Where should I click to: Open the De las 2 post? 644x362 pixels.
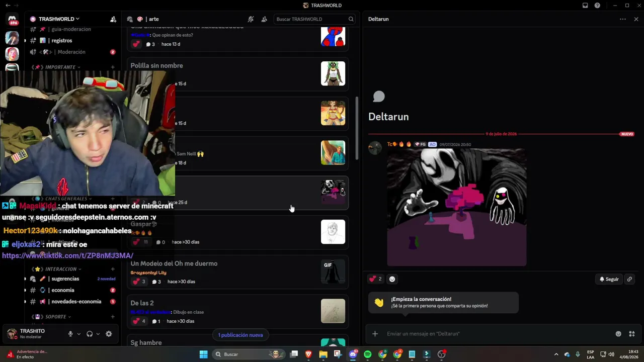(238, 311)
